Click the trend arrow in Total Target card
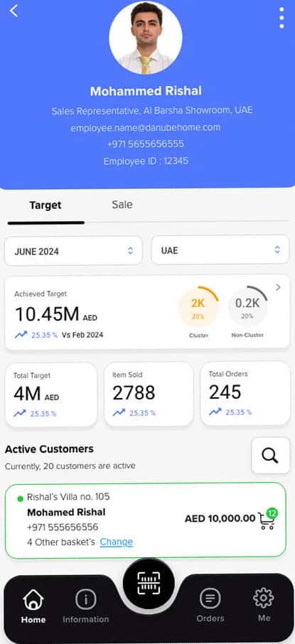The image size is (295, 644). click(x=19, y=414)
